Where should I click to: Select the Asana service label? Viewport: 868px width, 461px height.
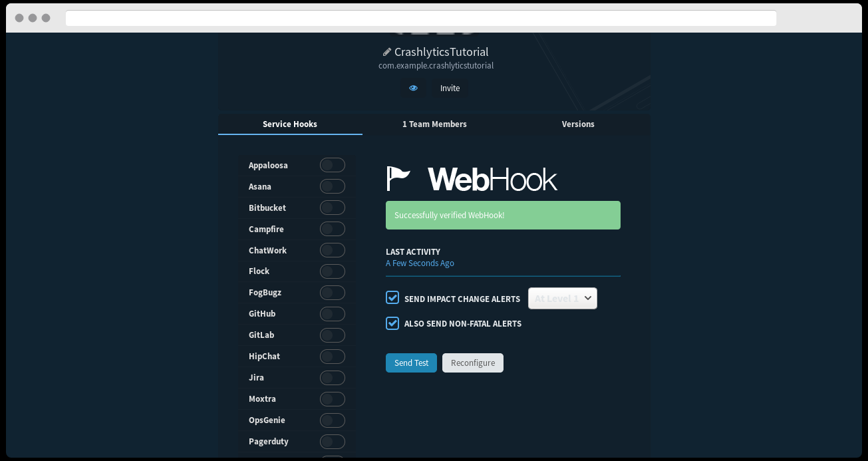click(x=260, y=186)
